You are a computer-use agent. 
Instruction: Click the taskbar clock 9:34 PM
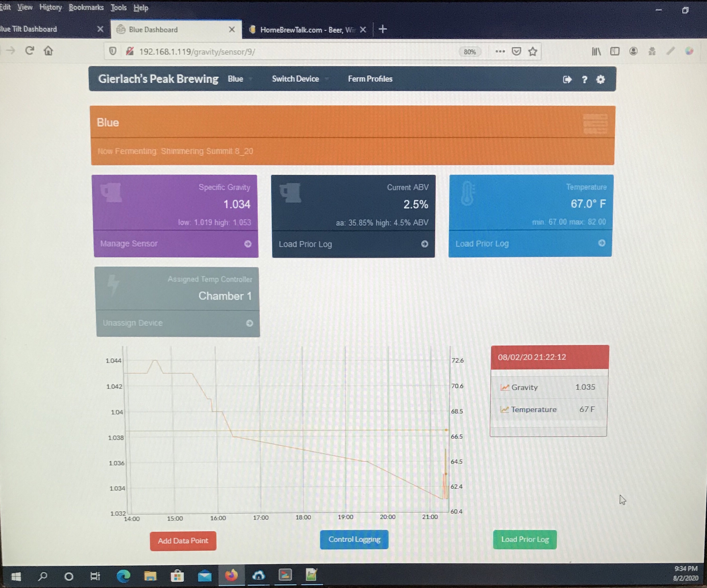pos(686,569)
